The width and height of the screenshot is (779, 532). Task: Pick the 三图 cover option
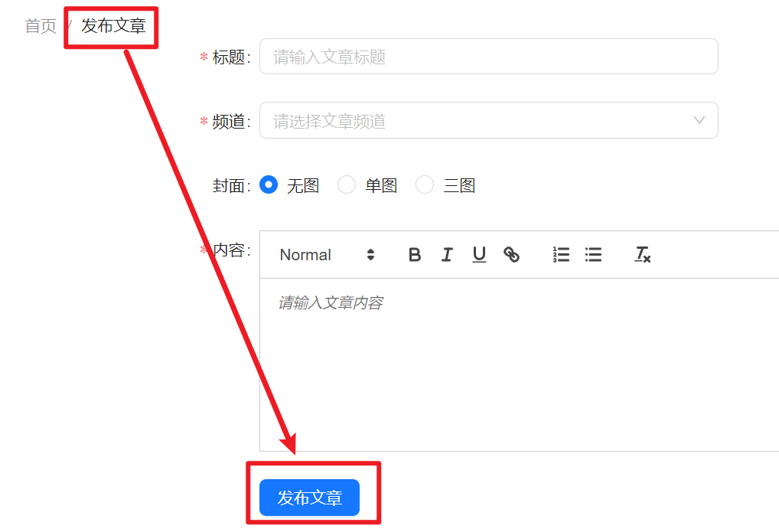click(425, 185)
